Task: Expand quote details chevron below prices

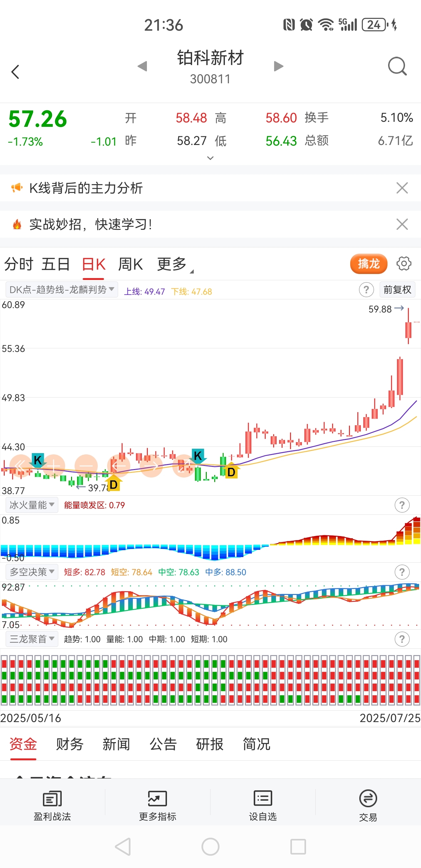Action: tap(210, 158)
